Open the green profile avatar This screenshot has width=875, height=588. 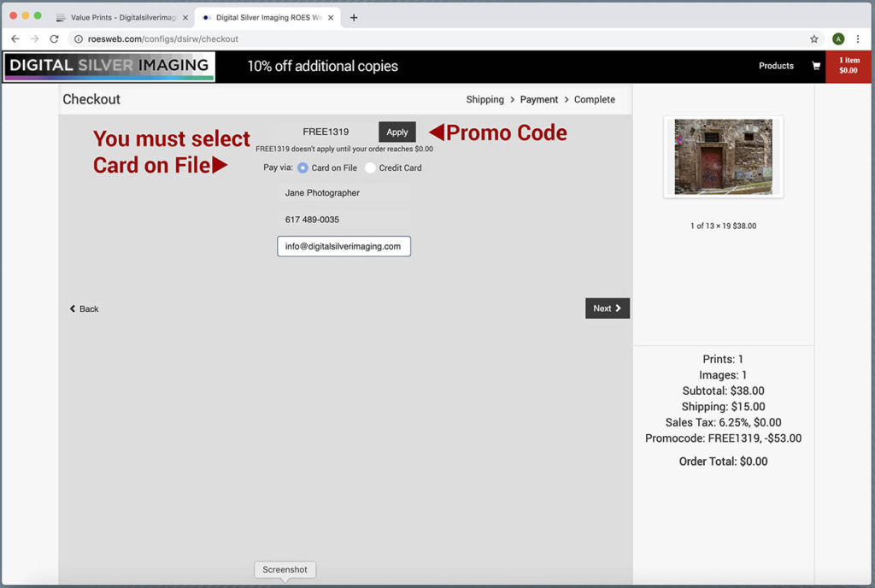pos(838,39)
